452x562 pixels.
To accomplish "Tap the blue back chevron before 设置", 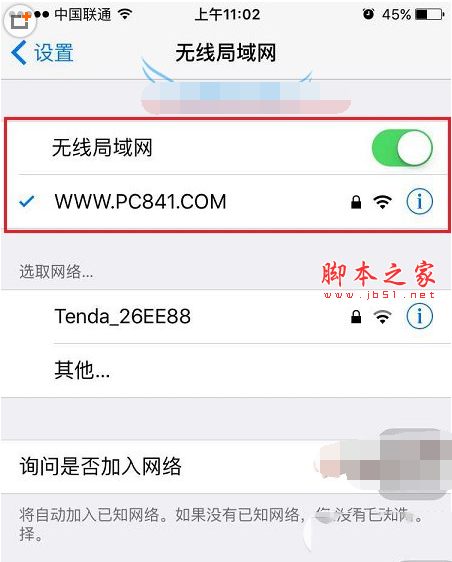I will tap(19, 53).
